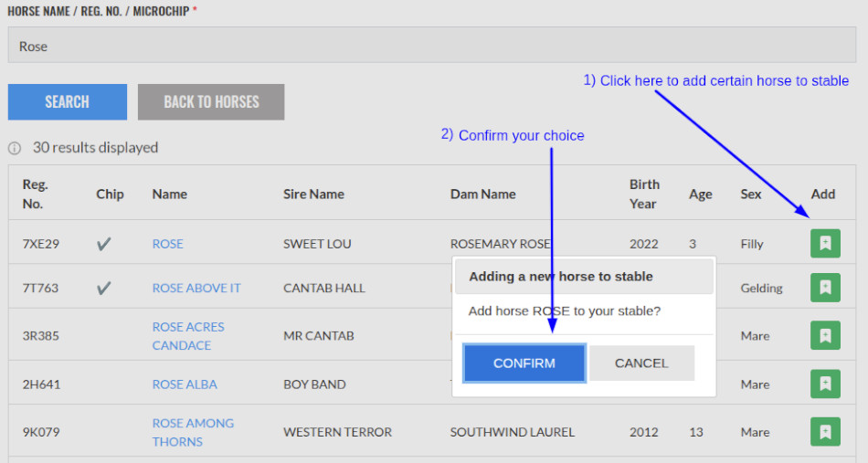Click the Birth Year column header
The width and height of the screenshot is (868, 463).
[644, 194]
